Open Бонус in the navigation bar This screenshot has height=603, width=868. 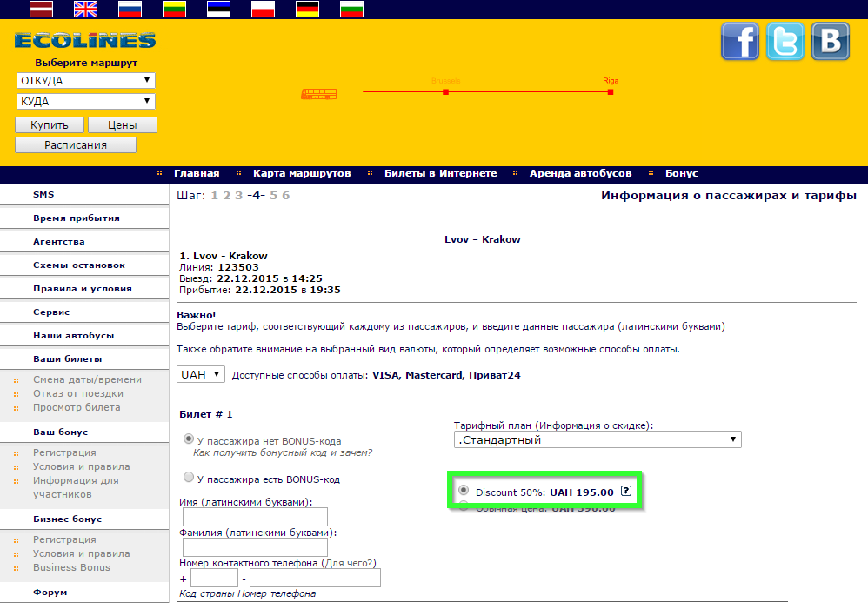point(682,173)
